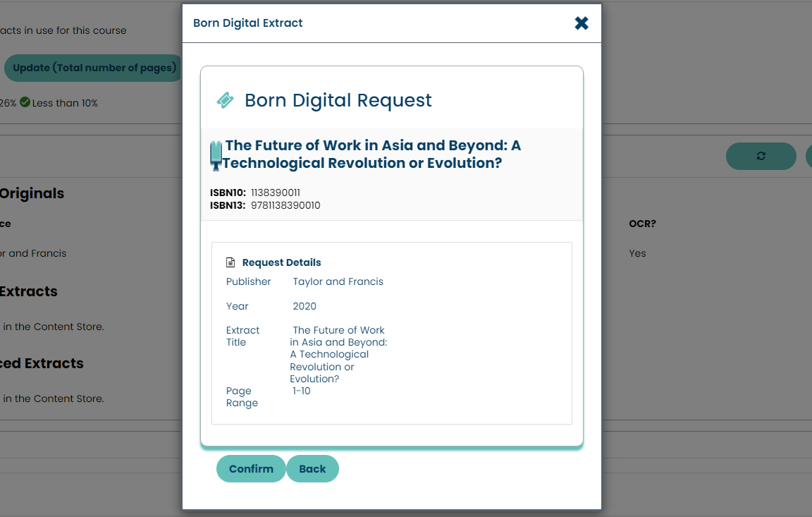
Task: Click the publisher value Taylor and Francis
Action: 338,281
